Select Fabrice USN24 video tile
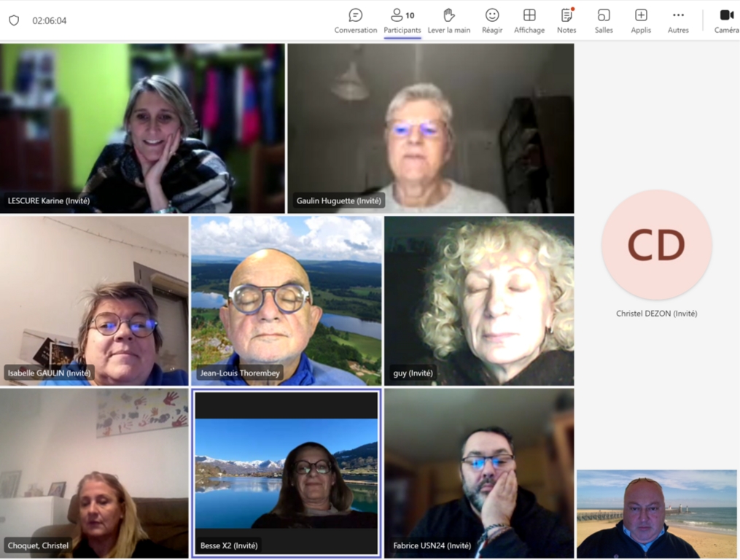This screenshot has width=740, height=560. 479,472
